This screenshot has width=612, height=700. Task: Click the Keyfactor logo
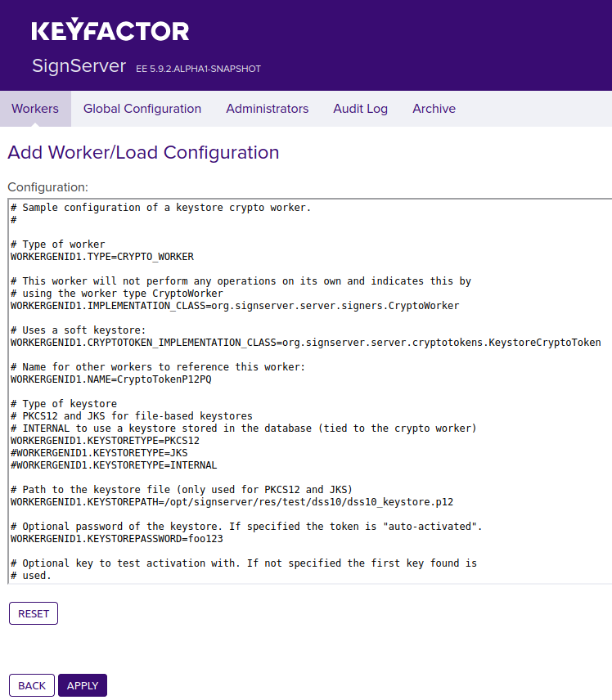(x=110, y=31)
